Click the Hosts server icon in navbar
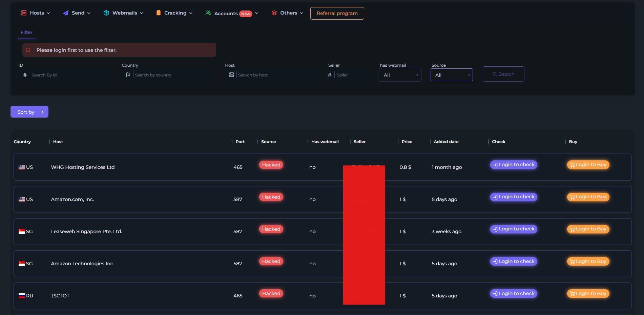 [24, 13]
